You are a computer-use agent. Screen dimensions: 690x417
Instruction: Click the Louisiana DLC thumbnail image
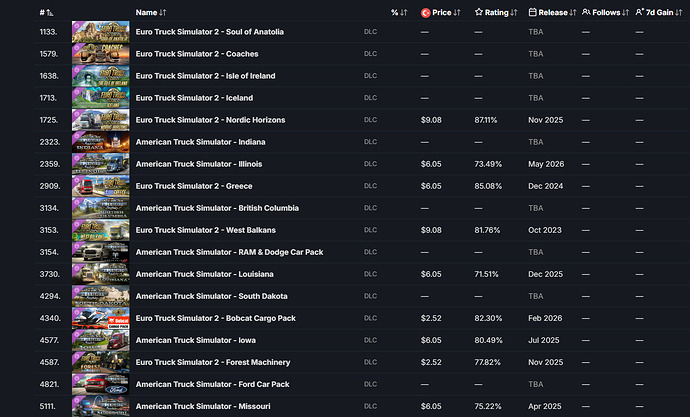pos(101,274)
